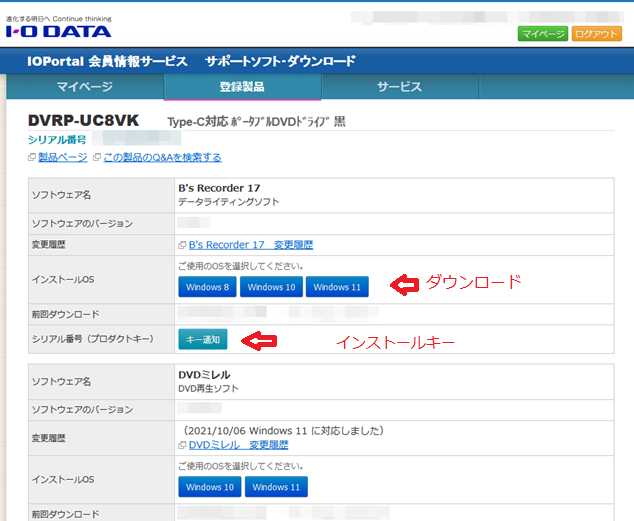634x521 pixels.
Task: Click the シリアル番号 label under product name
Action: 57,140
